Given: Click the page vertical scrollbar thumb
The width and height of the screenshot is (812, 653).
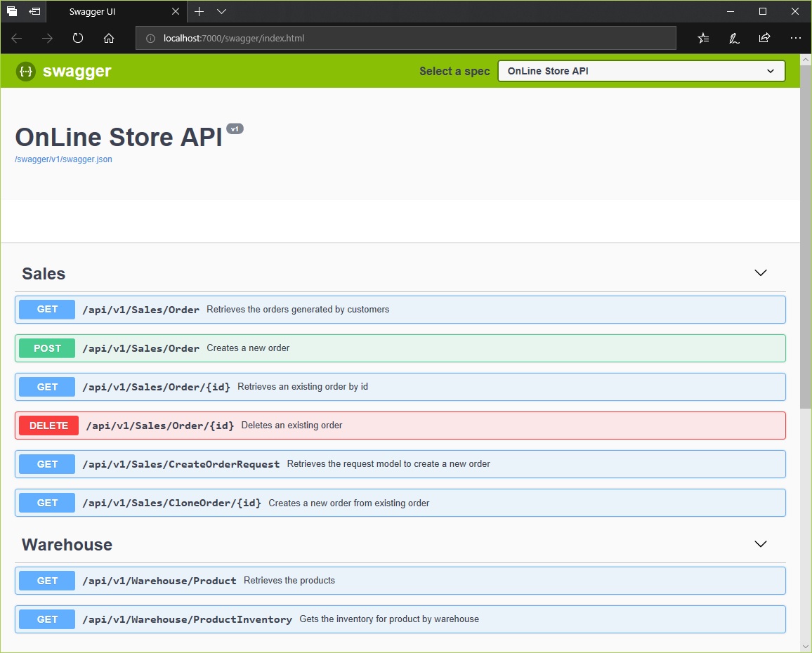Looking at the screenshot, I should (805, 237).
